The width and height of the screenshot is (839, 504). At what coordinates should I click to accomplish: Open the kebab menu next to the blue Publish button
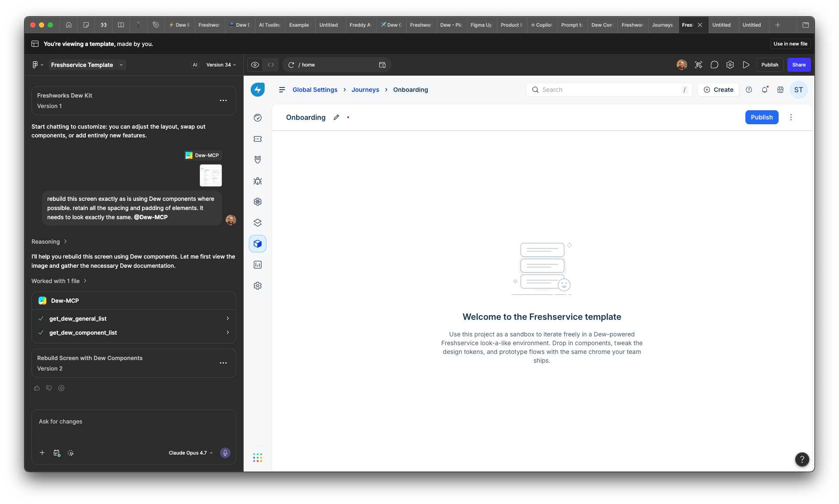[x=791, y=117]
